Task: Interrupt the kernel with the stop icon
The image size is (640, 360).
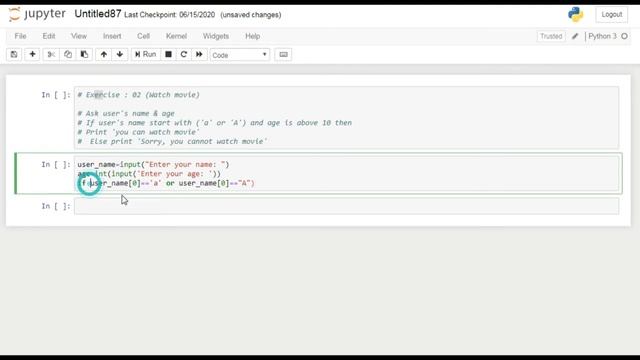Action: (x=168, y=54)
